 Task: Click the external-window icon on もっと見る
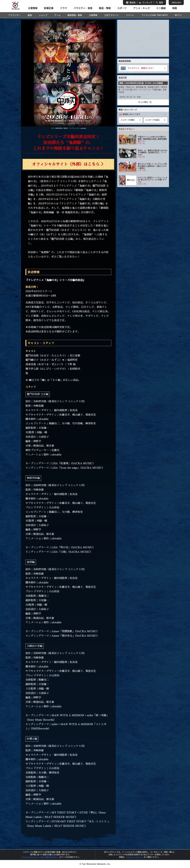point(151,102)
